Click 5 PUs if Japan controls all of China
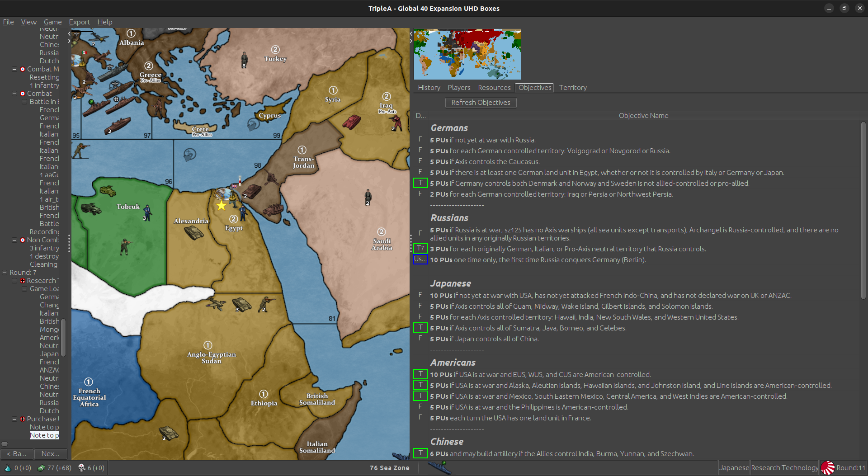The image size is (868, 476). [484, 339]
